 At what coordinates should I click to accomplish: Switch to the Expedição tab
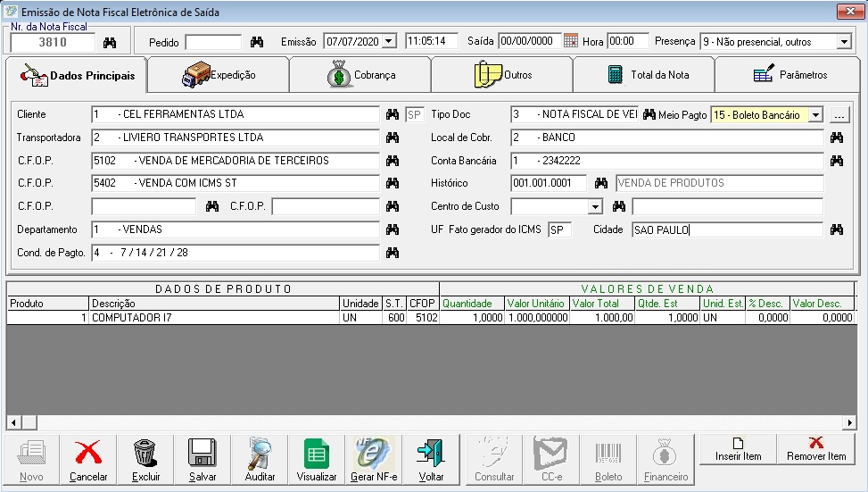tap(219, 75)
